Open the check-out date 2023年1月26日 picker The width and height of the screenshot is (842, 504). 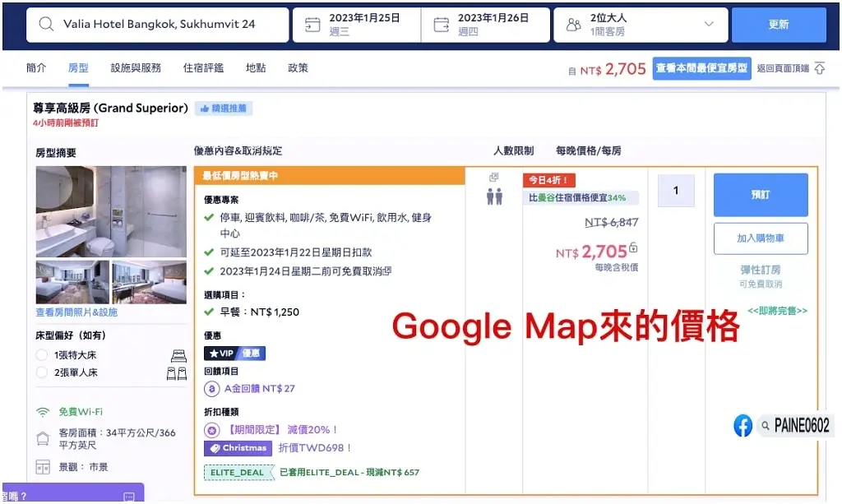[485, 25]
